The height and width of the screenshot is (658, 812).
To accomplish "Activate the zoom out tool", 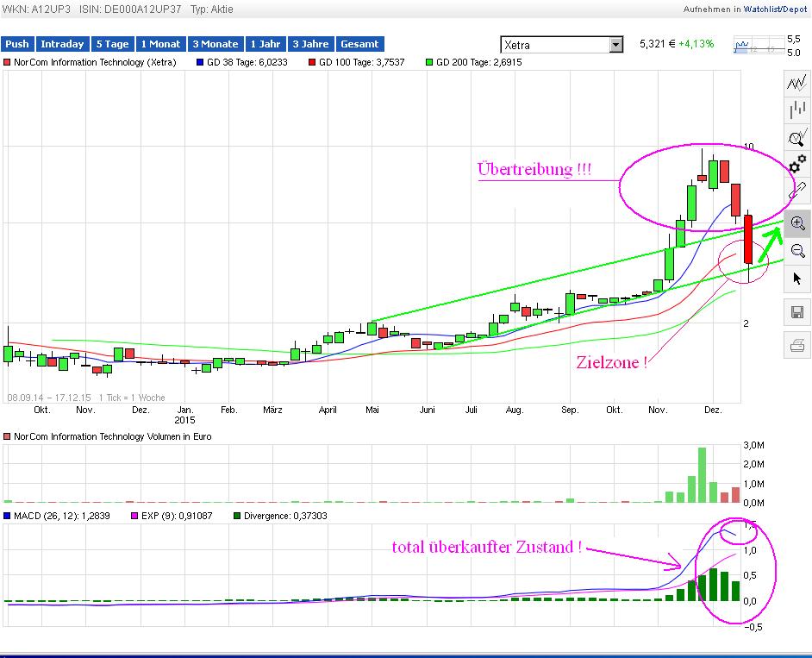I will [x=797, y=251].
